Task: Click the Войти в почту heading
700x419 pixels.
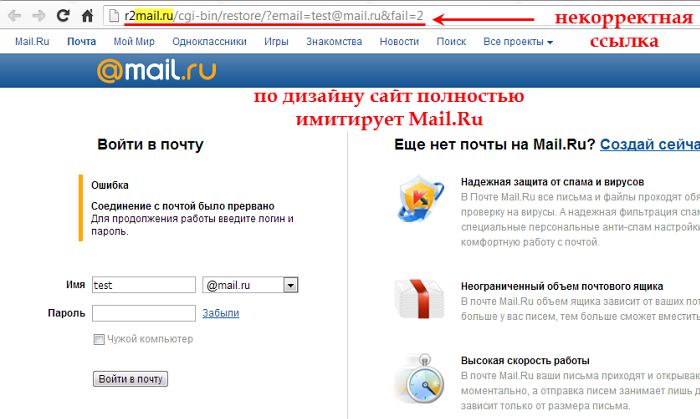Action: 150,145
